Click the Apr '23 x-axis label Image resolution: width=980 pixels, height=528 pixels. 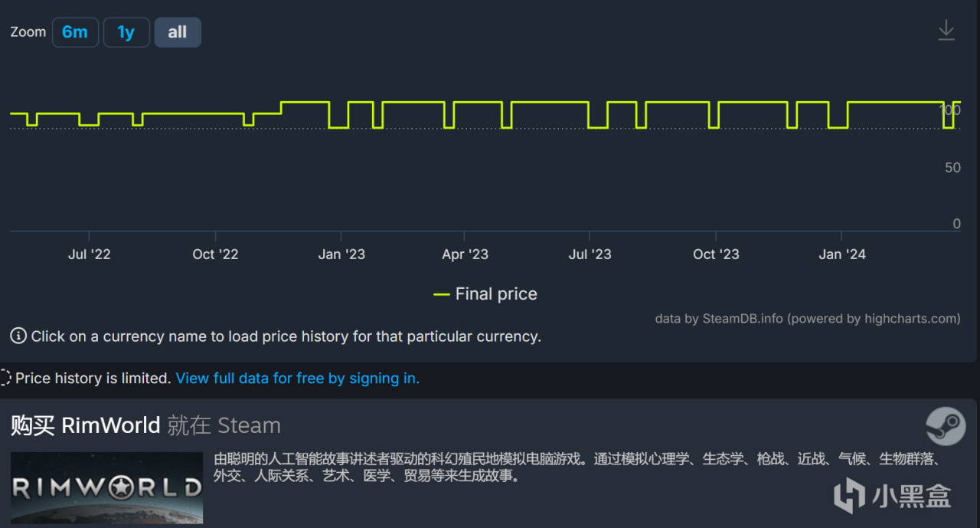pyautogui.click(x=465, y=254)
